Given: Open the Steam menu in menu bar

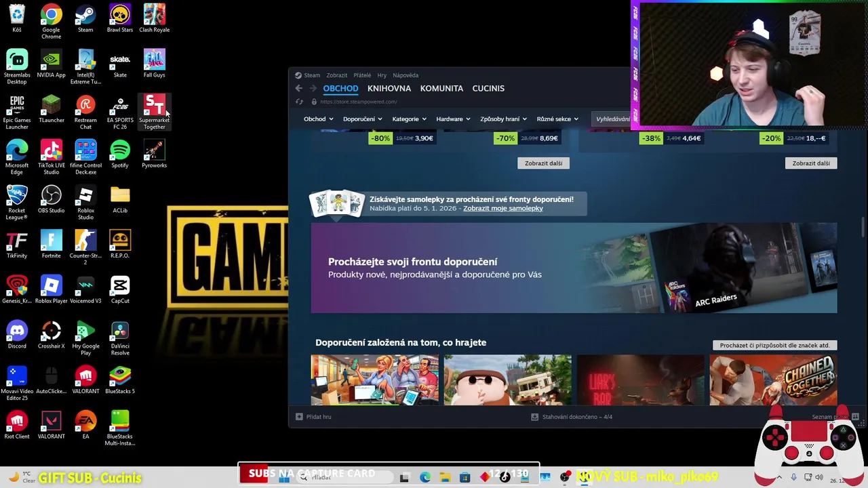Looking at the screenshot, I should (x=309, y=75).
